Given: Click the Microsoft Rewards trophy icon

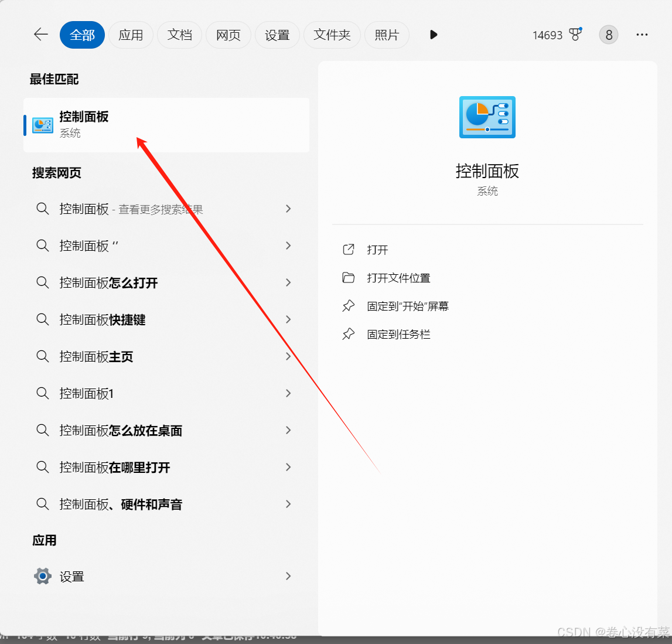Looking at the screenshot, I should [575, 35].
